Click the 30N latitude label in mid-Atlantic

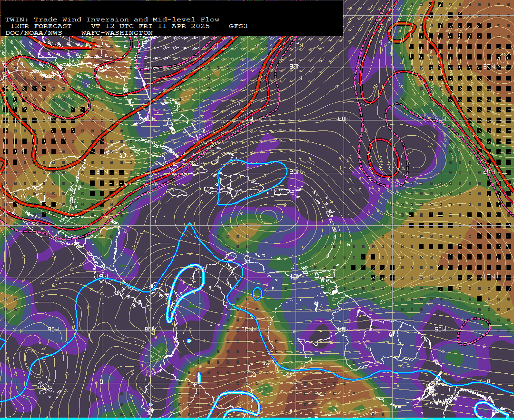[296, 67]
